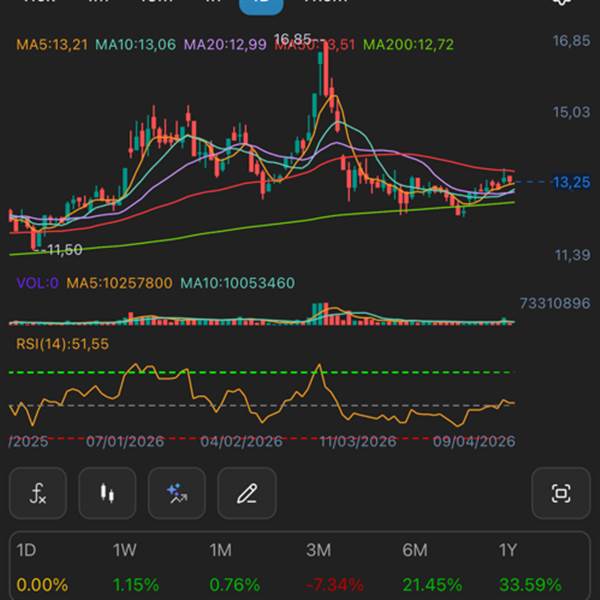Tap the 16,85 peak price marker
The height and width of the screenshot is (600, 600).
point(292,39)
